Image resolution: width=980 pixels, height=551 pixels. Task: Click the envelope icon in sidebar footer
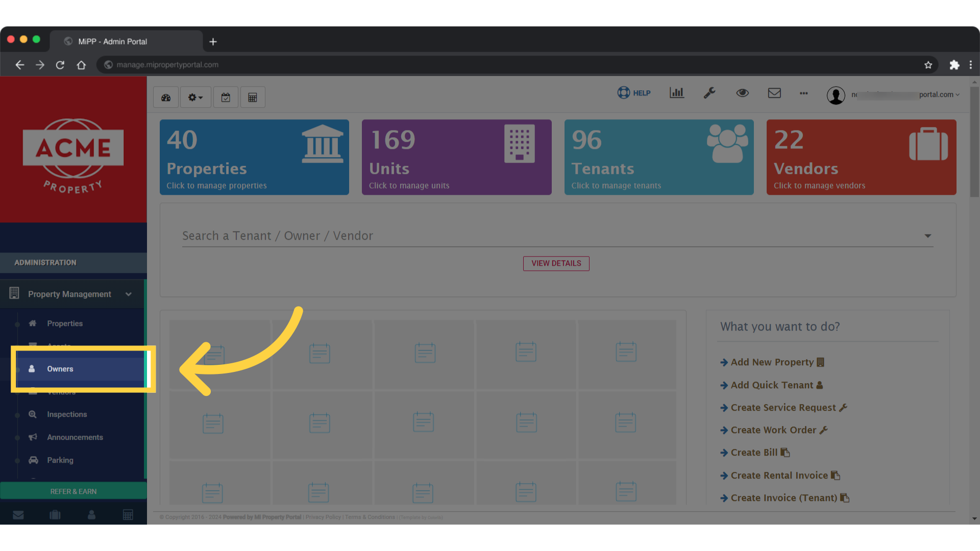tap(18, 515)
